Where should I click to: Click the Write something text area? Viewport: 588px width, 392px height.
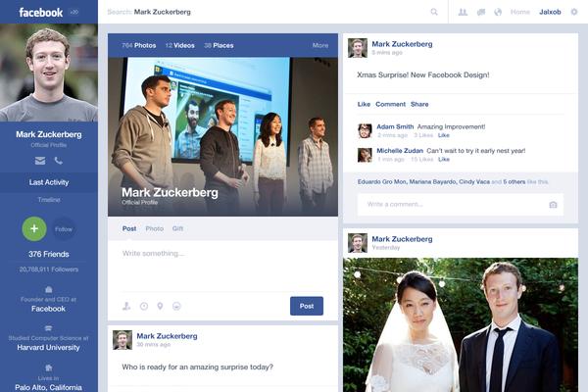pyautogui.click(x=222, y=267)
